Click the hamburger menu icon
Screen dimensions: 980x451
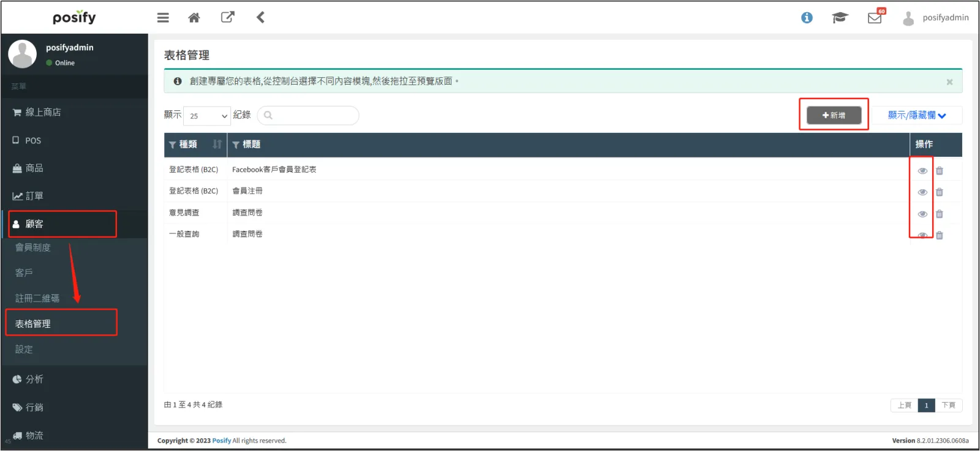click(163, 18)
